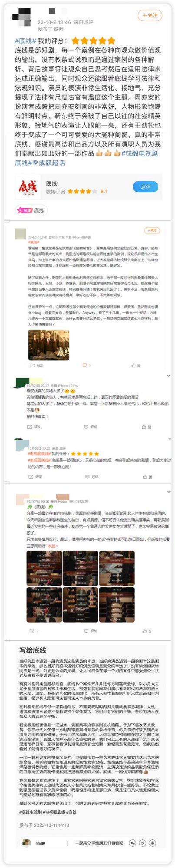
Task: Open the 底线 red poster thumbnail
Action: (27, 187)
